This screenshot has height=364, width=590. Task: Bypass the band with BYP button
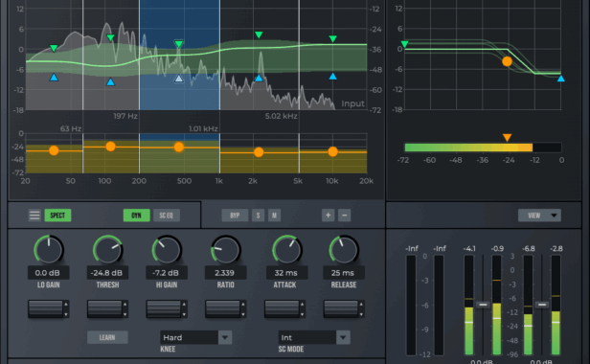click(235, 216)
